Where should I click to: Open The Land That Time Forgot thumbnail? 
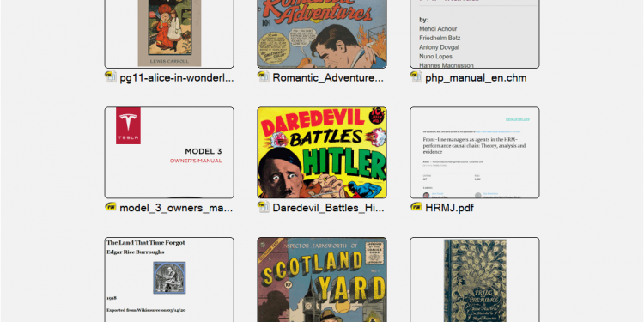coord(169,280)
